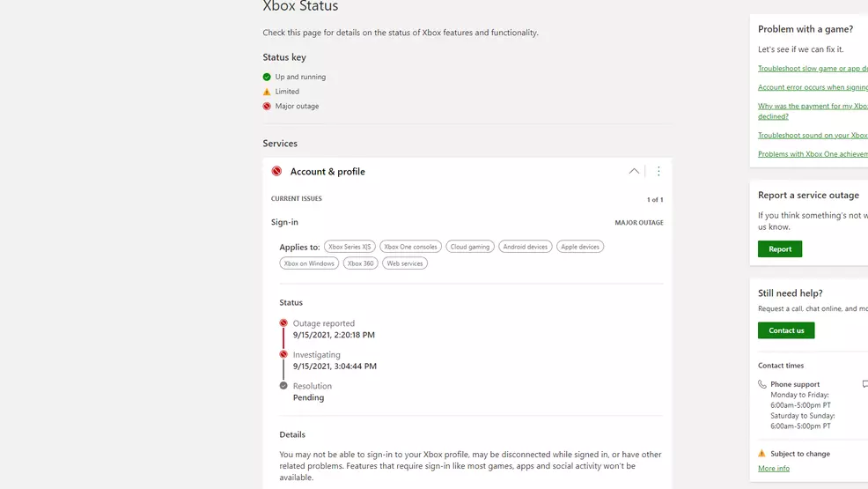Click the Outage reported timeline marker
The width and height of the screenshot is (868, 489).
tap(283, 322)
